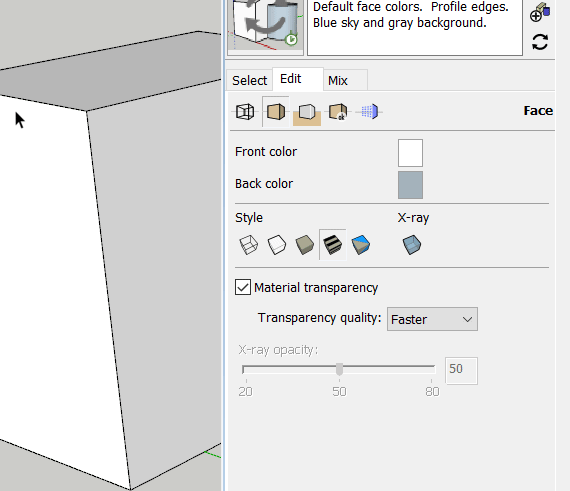Select Face settings icon
Screen dimensions: 570x491
coord(276,112)
